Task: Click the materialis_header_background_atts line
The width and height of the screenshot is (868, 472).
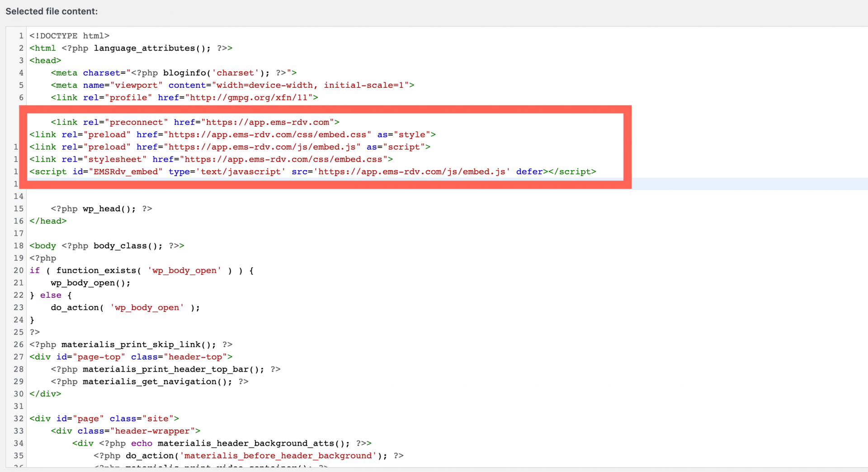Action: (222, 443)
